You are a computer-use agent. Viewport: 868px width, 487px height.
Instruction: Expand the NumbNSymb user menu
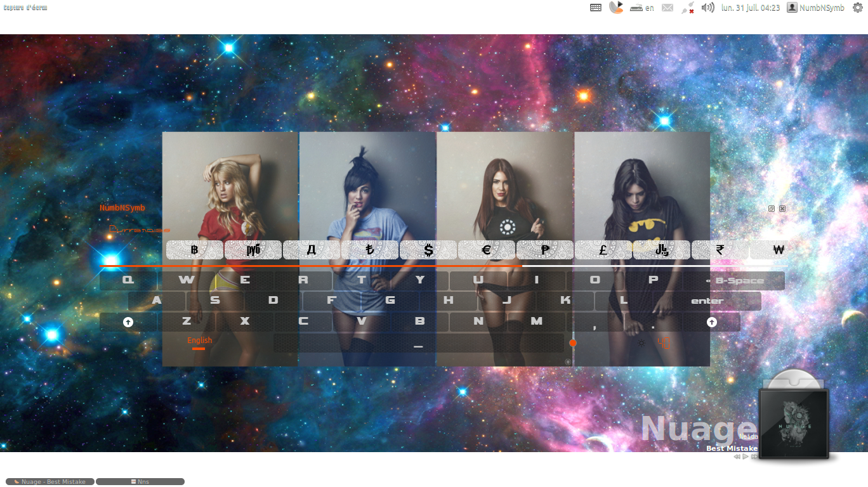click(x=816, y=8)
